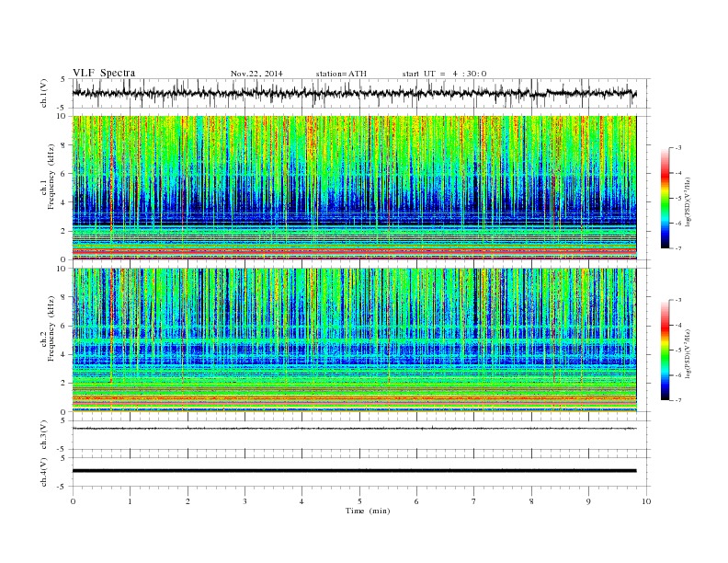Click the "8" kHz tick of ch.1 spectrogram
Viewport: 728px width, 563px height.
click(63, 145)
